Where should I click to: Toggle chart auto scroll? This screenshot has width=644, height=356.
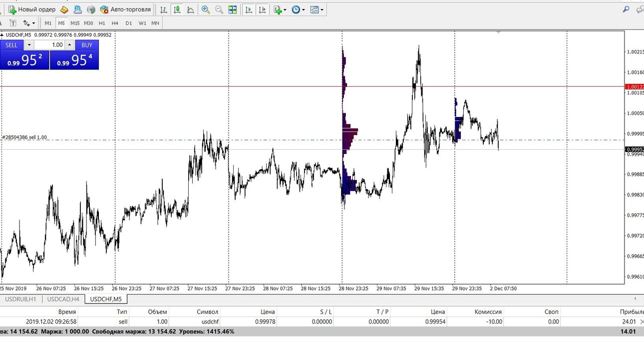point(249,9)
